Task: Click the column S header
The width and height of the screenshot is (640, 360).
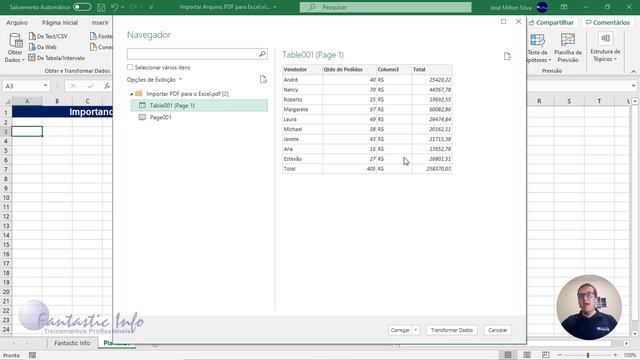Action: point(569,101)
